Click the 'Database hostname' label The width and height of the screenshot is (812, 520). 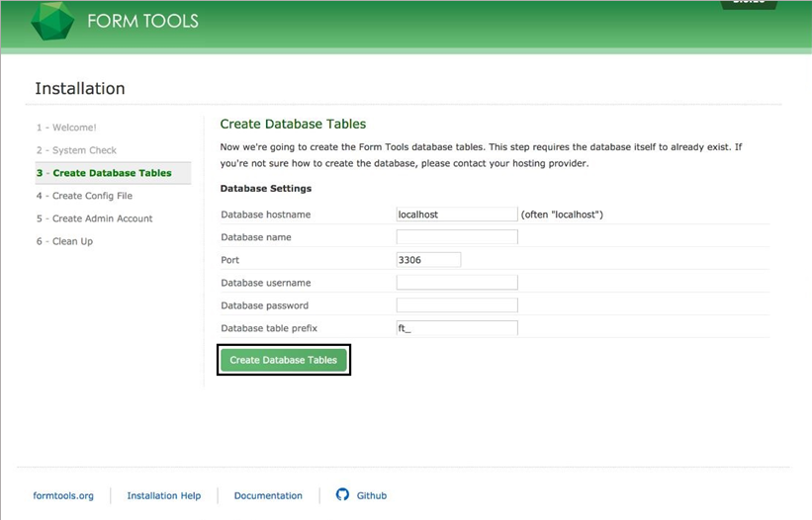click(x=266, y=215)
